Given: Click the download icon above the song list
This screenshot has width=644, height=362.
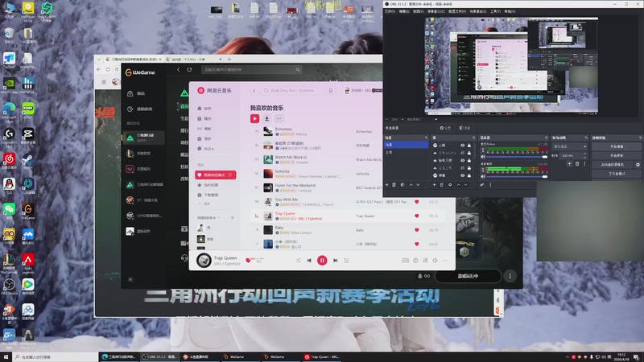Looking at the screenshot, I should click(x=266, y=118).
